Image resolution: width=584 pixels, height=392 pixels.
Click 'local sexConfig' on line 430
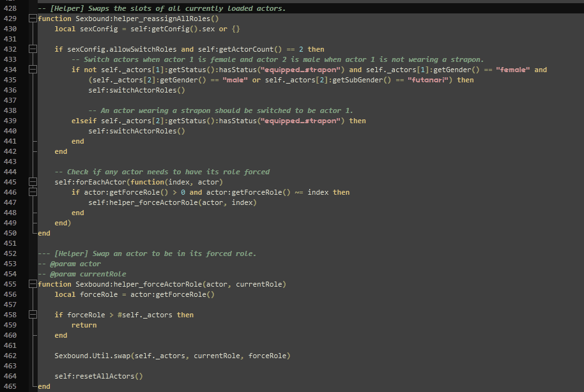(x=86, y=29)
